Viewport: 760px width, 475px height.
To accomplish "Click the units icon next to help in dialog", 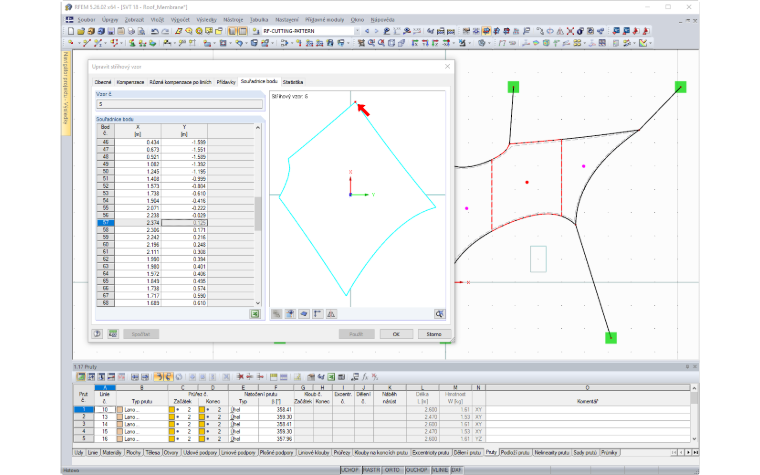I will pyautogui.click(x=112, y=334).
